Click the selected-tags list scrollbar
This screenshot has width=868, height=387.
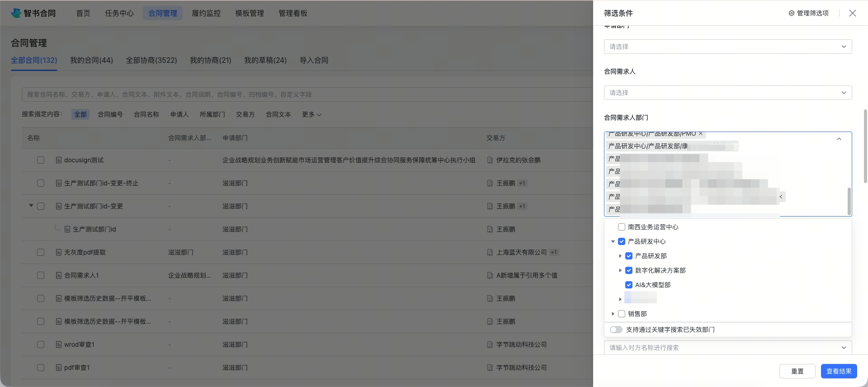[x=849, y=201]
